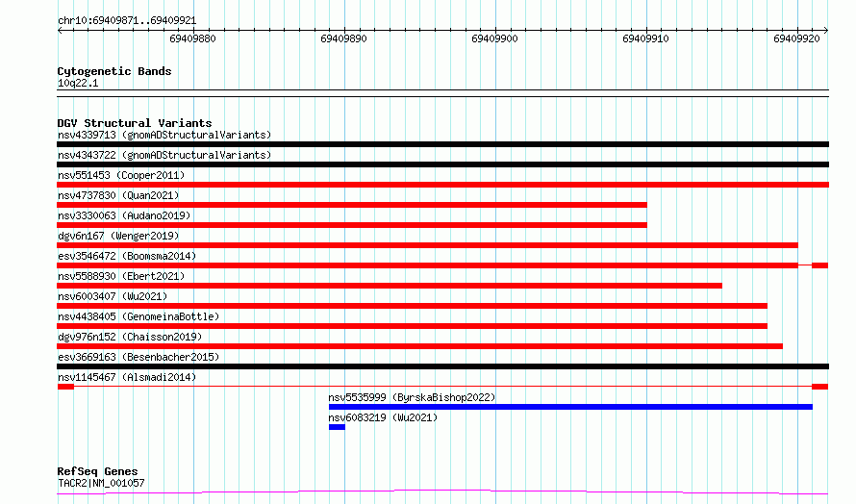Click the red bar under nsv6003407 (Wu2021)

[x=413, y=306]
